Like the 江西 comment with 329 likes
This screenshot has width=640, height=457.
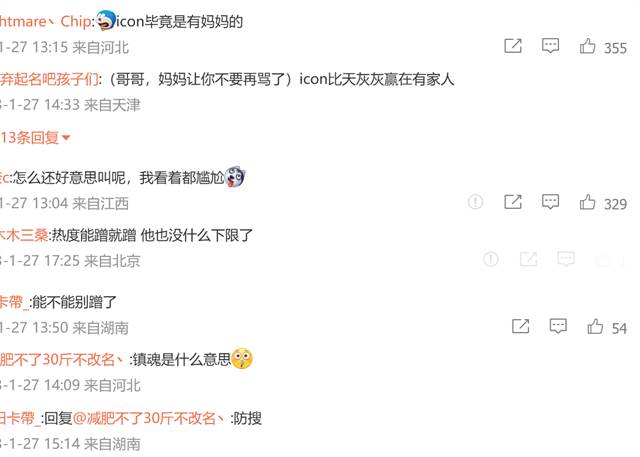[x=587, y=202]
